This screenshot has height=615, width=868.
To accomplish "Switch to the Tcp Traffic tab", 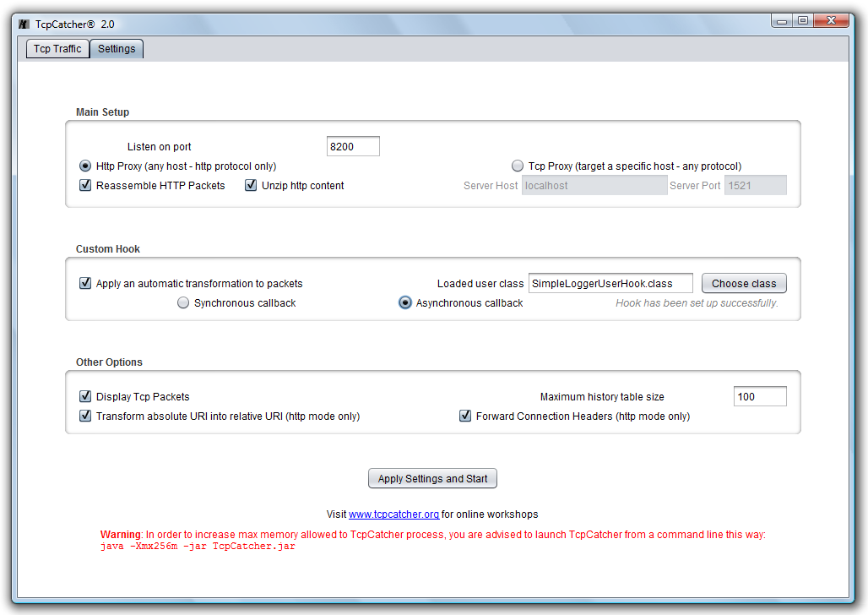I will (57, 49).
